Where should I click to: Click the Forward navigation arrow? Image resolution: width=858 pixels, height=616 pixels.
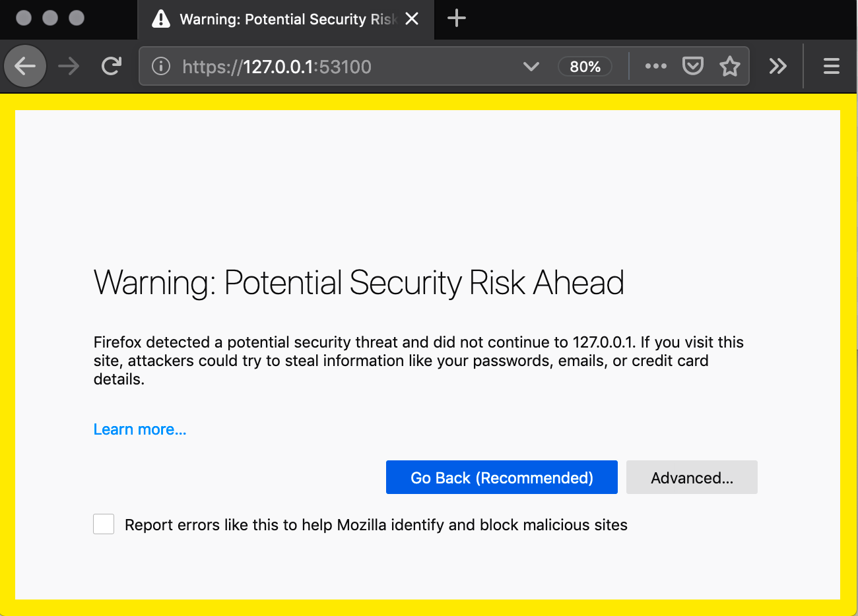coord(69,66)
